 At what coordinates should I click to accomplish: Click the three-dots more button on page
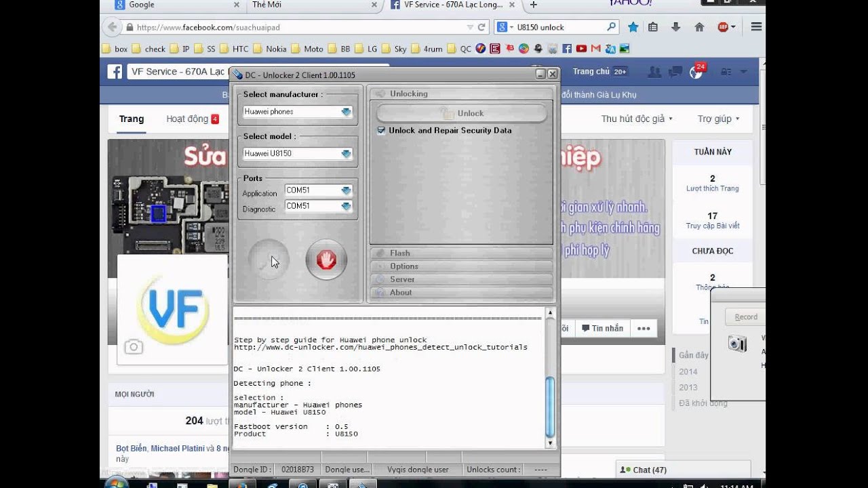click(x=644, y=328)
